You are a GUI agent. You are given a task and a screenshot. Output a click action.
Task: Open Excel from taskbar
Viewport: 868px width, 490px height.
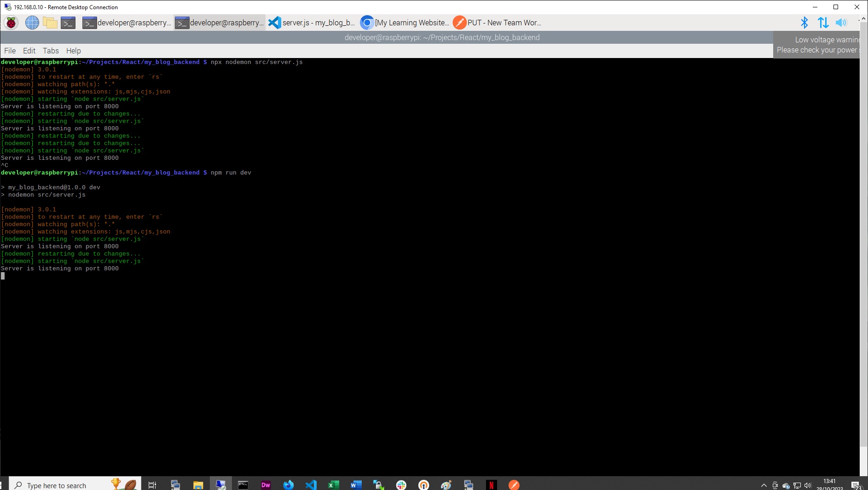pos(333,485)
